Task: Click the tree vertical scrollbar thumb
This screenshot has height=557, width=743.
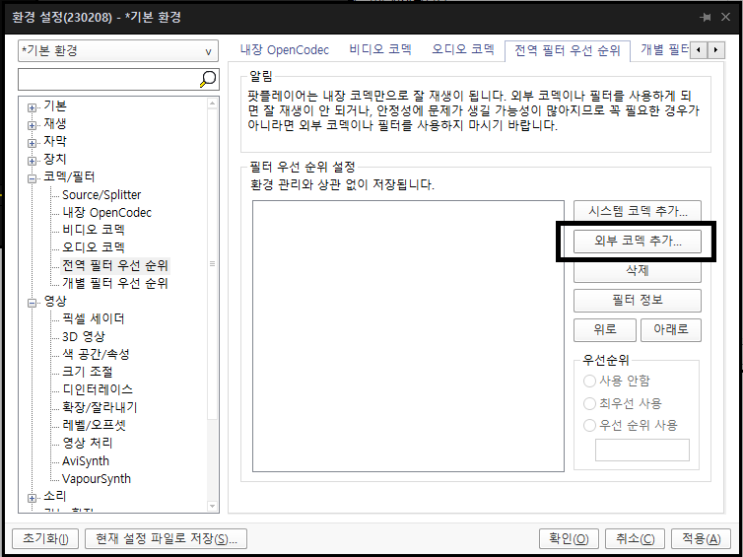Action: coord(212,264)
